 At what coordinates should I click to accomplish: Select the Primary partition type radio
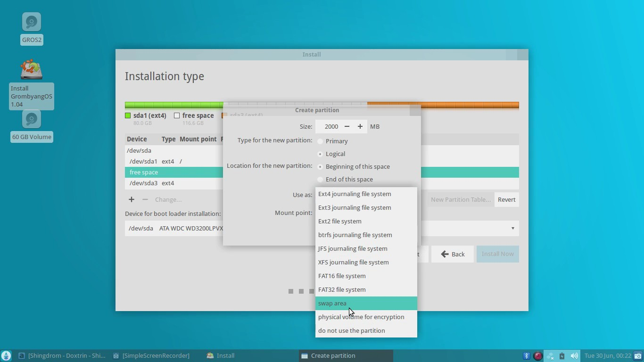pos(320,141)
